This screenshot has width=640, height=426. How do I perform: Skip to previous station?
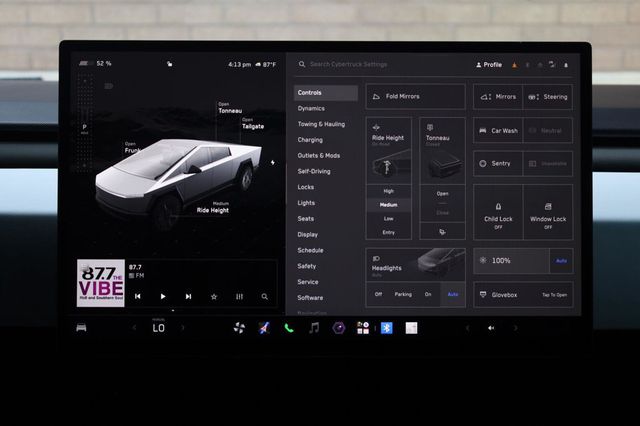click(x=138, y=296)
